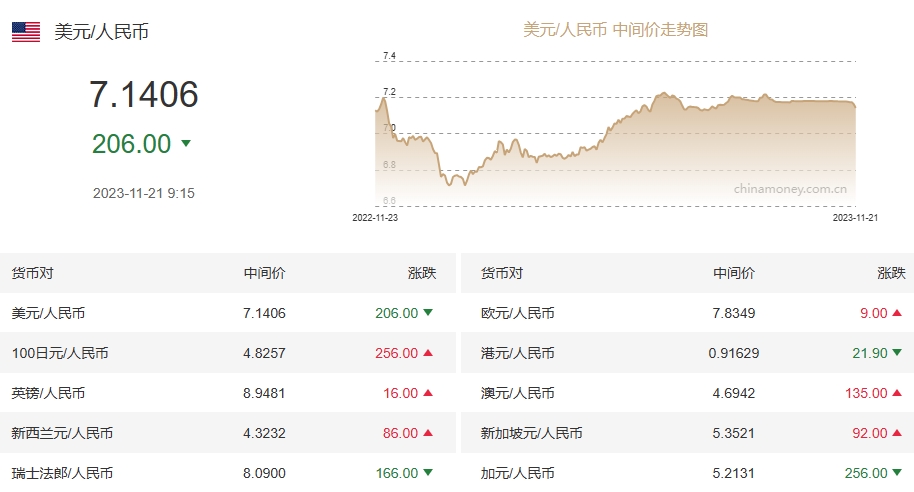Click the left table 中间价 column header

click(264, 273)
